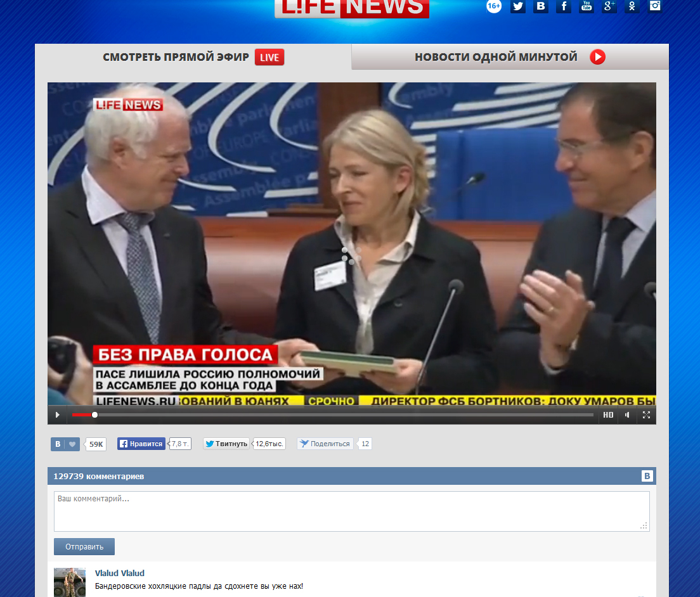
Task: Click the VK logo in comments header
Action: (x=647, y=476)
